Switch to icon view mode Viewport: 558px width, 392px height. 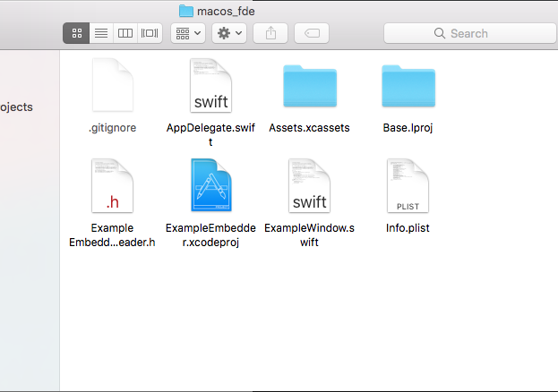[76, 33]
